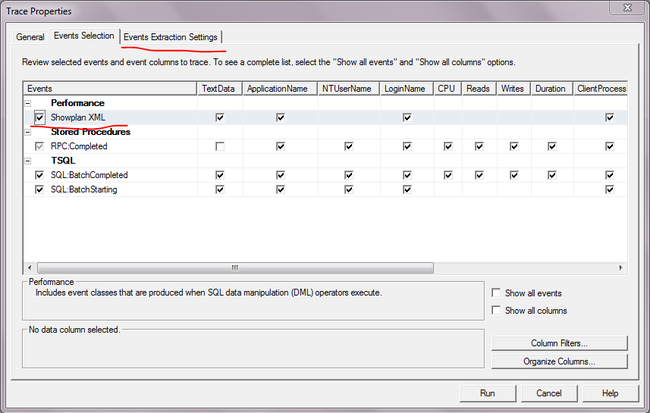
Task: Toggle NTUserName for RPC:Completed
Action: (x=349, y=146)
